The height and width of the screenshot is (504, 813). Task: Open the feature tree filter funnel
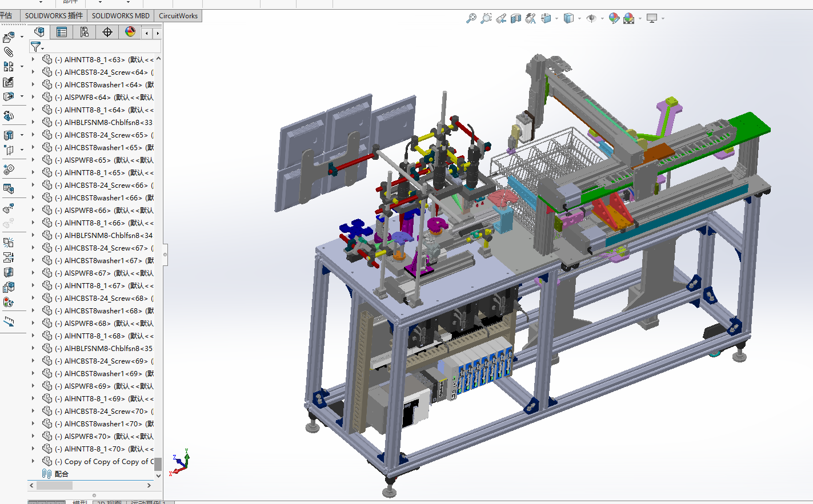[x=36, y=47]
